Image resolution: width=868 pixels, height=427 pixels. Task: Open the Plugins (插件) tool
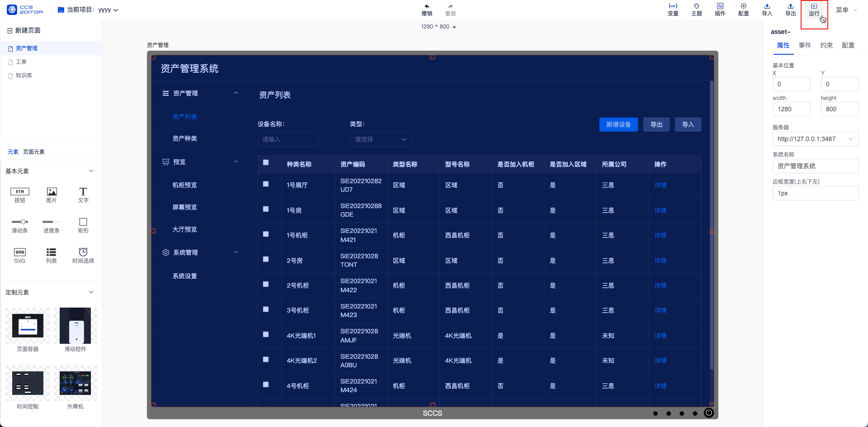coord(720,10)
